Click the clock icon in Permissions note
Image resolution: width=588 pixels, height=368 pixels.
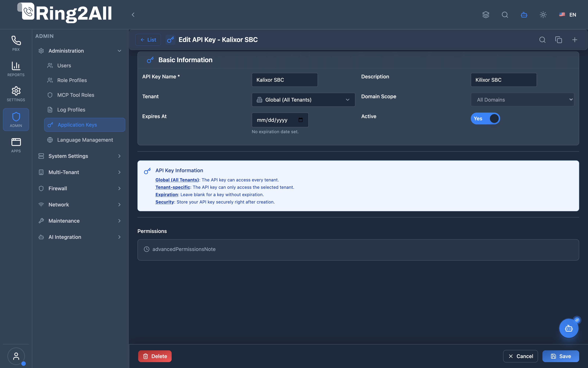tap(146, 249)
